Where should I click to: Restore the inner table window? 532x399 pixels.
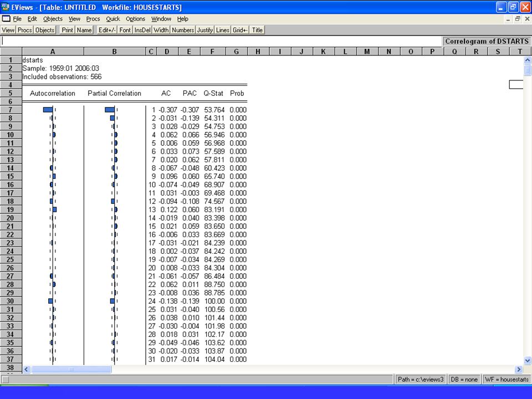[x=518, y=19]
